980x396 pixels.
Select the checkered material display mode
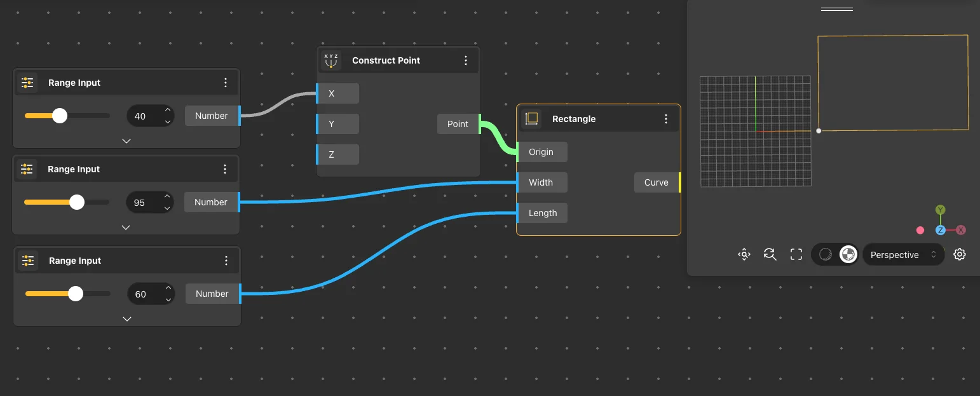click(x=848, y=255)
